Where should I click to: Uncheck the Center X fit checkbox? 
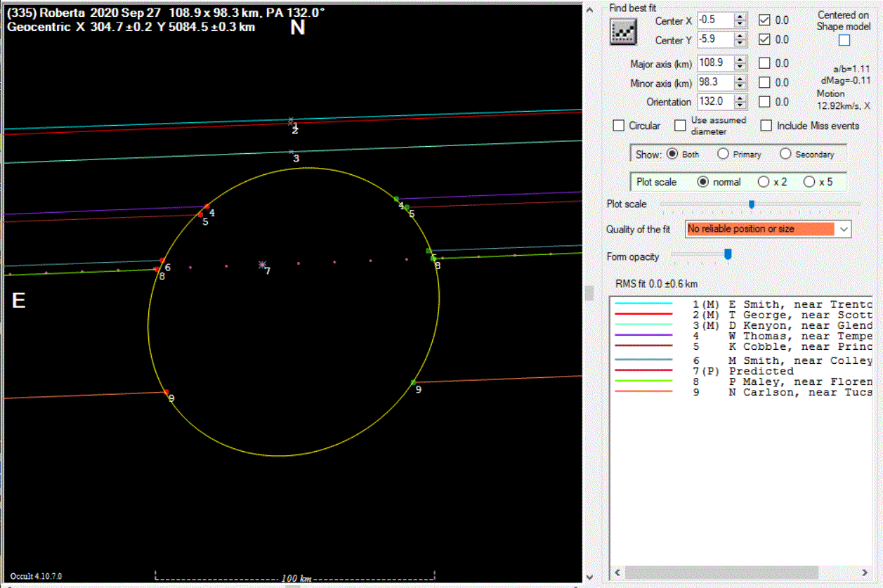764,20
